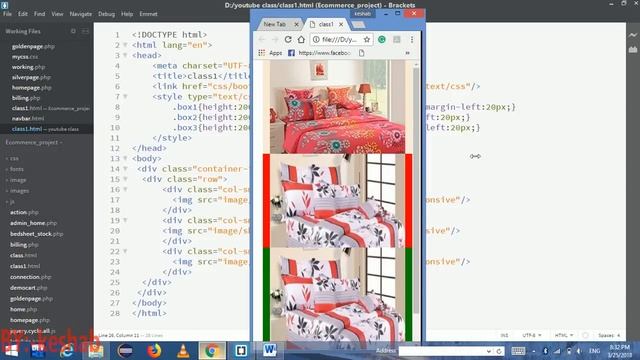Open the Debug menu
The height and width of the screenshot is (360, 640).
tap(106, 14)
